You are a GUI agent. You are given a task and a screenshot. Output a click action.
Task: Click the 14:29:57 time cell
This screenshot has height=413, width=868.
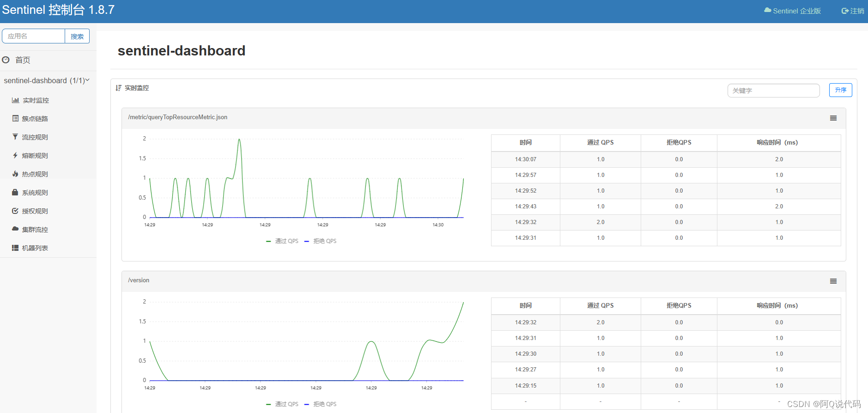pos(526,175)
